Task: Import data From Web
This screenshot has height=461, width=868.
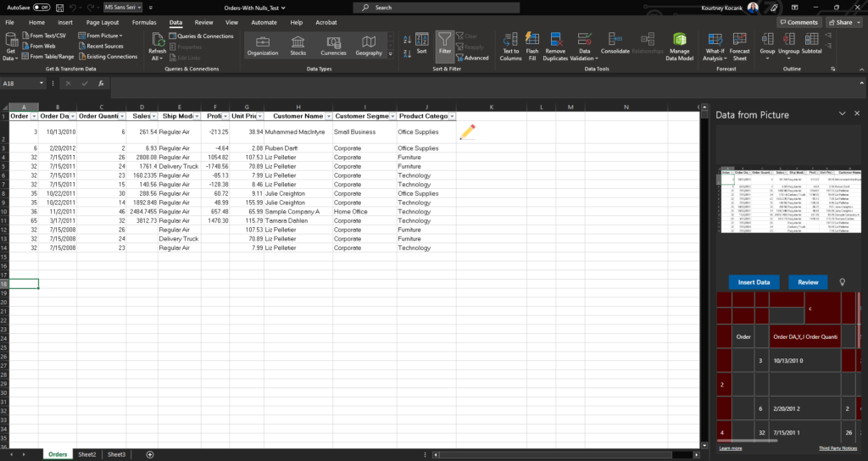Action: [x=38, y=46]
